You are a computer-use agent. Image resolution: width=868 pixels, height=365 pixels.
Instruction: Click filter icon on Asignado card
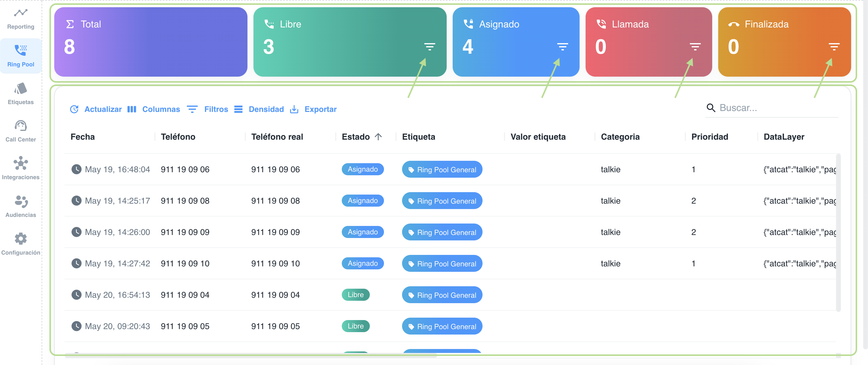[x=562, y=46]
